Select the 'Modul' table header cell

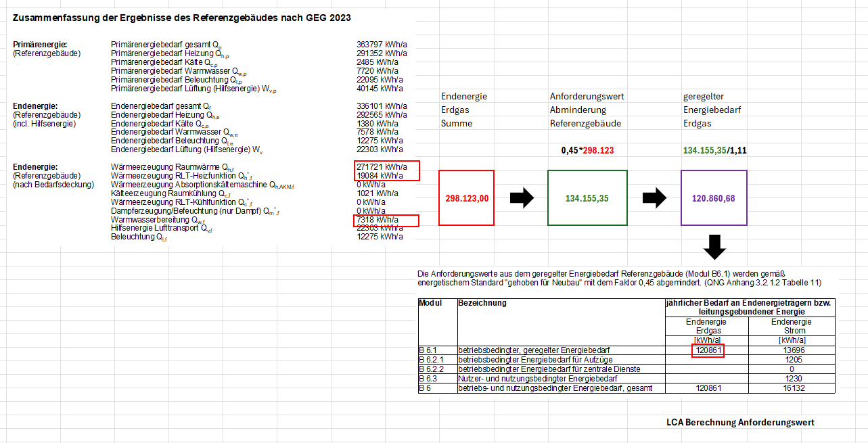pyautogui.click(x=430, y=303)
